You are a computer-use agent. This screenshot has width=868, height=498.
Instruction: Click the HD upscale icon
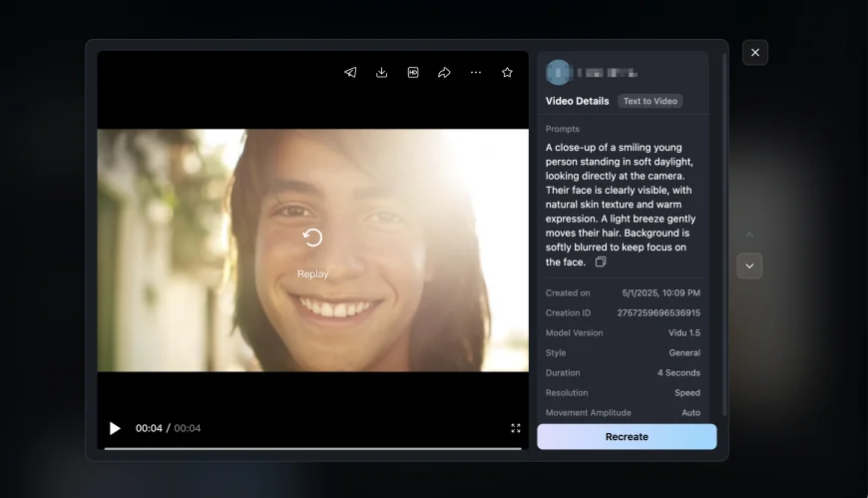(413, 73)
